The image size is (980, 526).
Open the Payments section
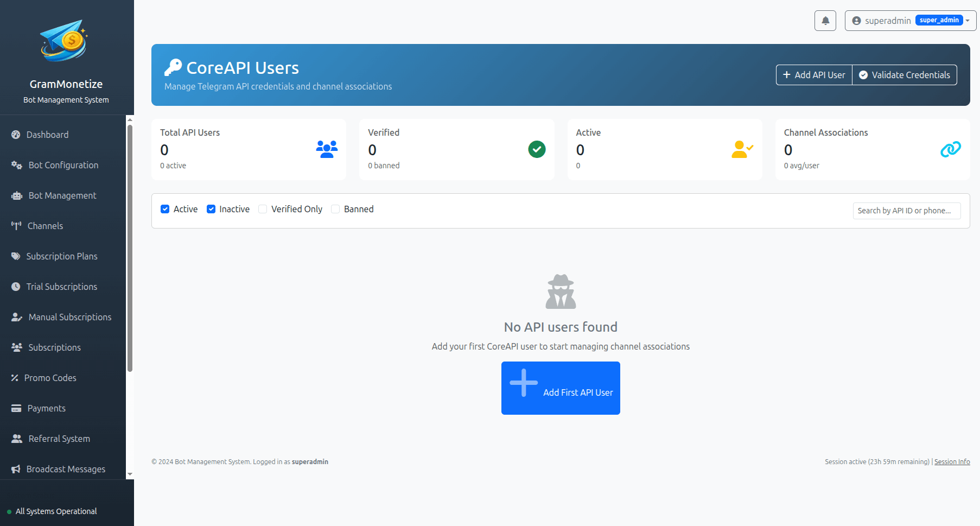click(46, 408)
